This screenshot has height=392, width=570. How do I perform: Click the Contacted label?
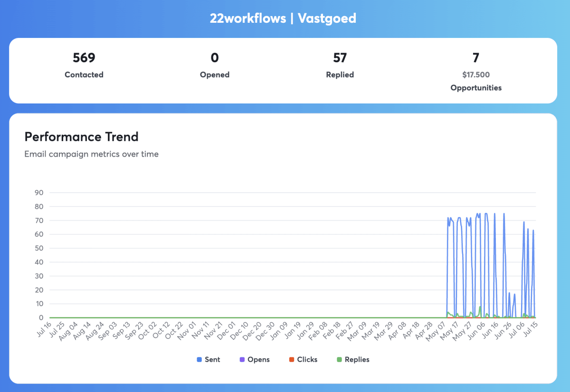84,75
